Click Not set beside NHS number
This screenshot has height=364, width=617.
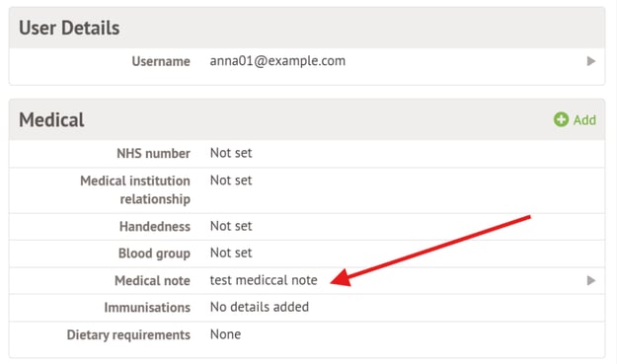coord(231,153)
